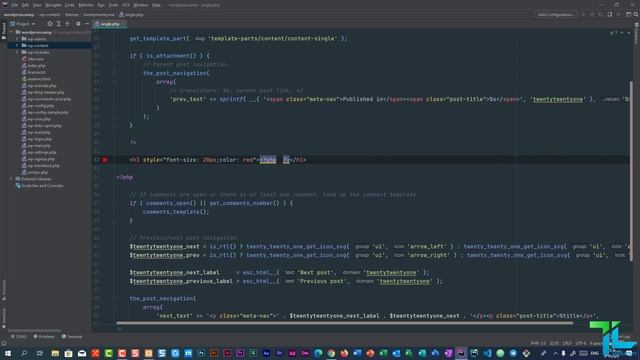Open File Explorer from taskbar
Screen dimensions: 640x360
click(x=55, y=353)
